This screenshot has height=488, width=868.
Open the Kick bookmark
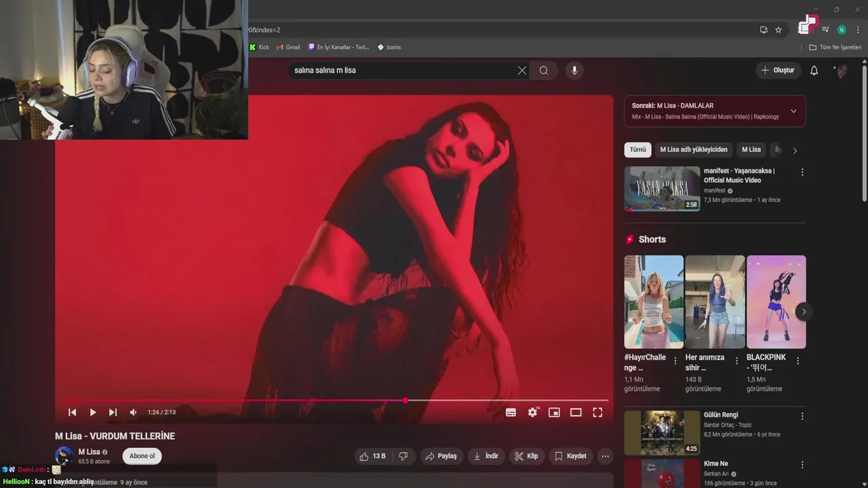click(x=259, y=47)
